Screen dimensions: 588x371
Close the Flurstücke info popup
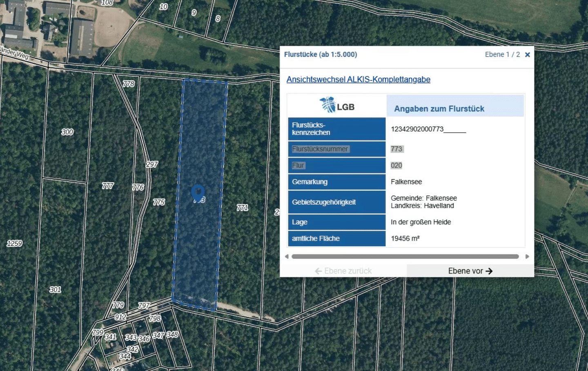pyautogui.click(x=527, y=55)
